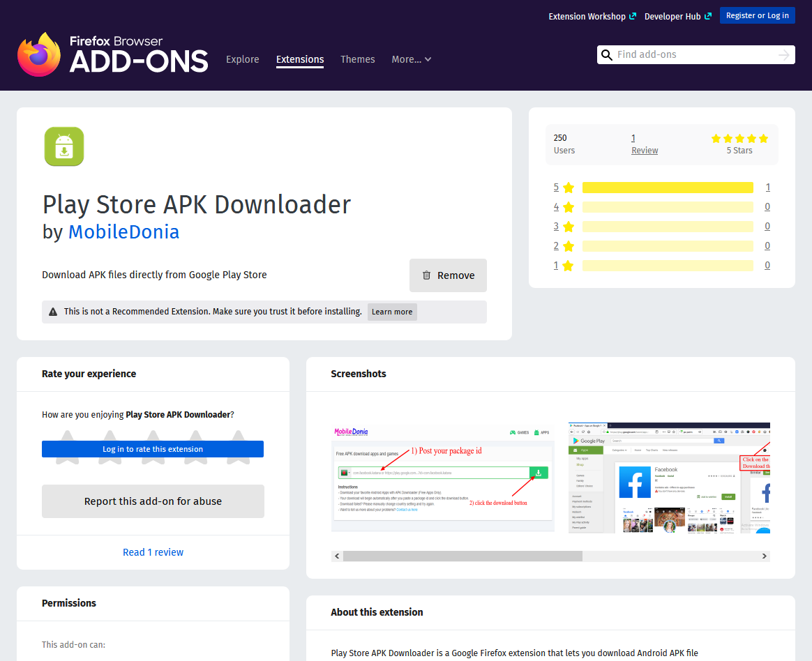This screenshot has width=812, height=661.
Task: Filter reviews by 1 star
Action: 564,266
